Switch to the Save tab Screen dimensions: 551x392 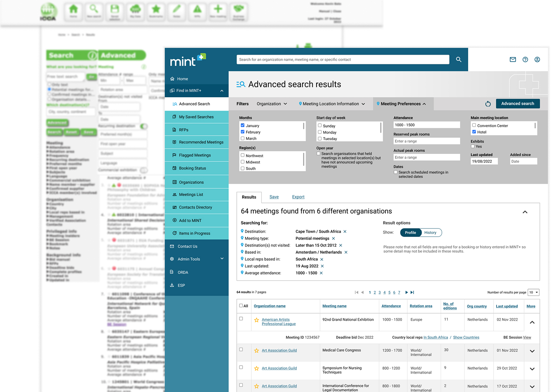point(274,197)
